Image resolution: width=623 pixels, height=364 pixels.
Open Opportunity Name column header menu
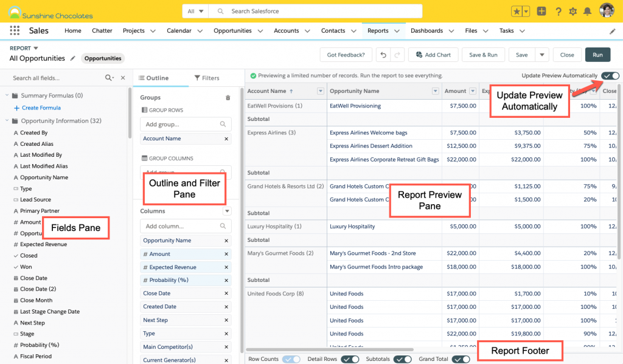[436, 91]
